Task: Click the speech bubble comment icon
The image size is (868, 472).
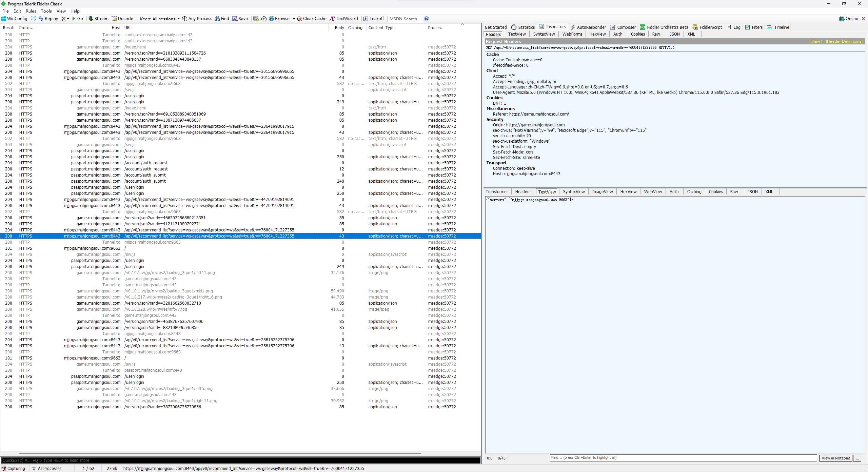Action: [x=33, y=19]
